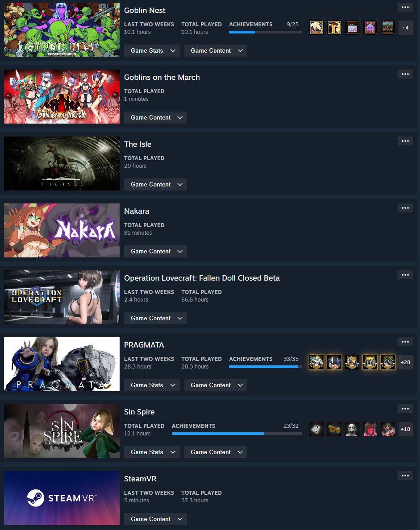Viewport: 420px width, 530px height.
Task: Select the question mark achievement icon for Sin Spire
Action: pos(316,429)
